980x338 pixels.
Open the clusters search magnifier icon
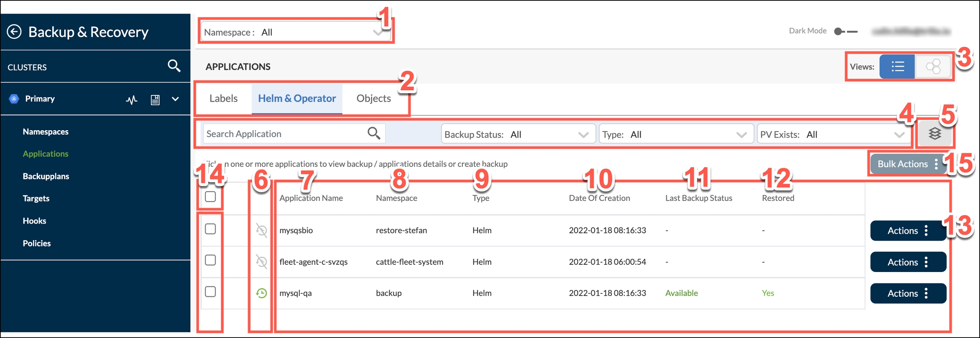click(x=174, y=66)
